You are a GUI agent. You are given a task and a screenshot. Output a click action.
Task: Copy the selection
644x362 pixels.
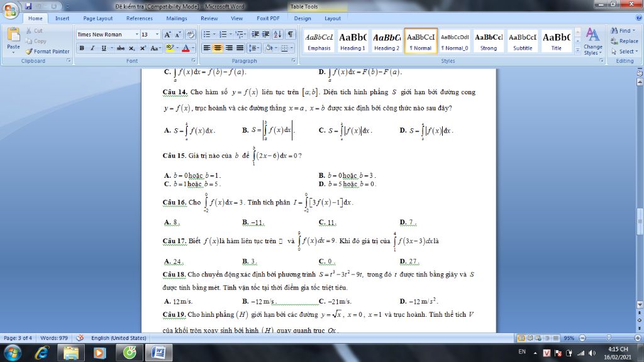(x=36, y=41)
